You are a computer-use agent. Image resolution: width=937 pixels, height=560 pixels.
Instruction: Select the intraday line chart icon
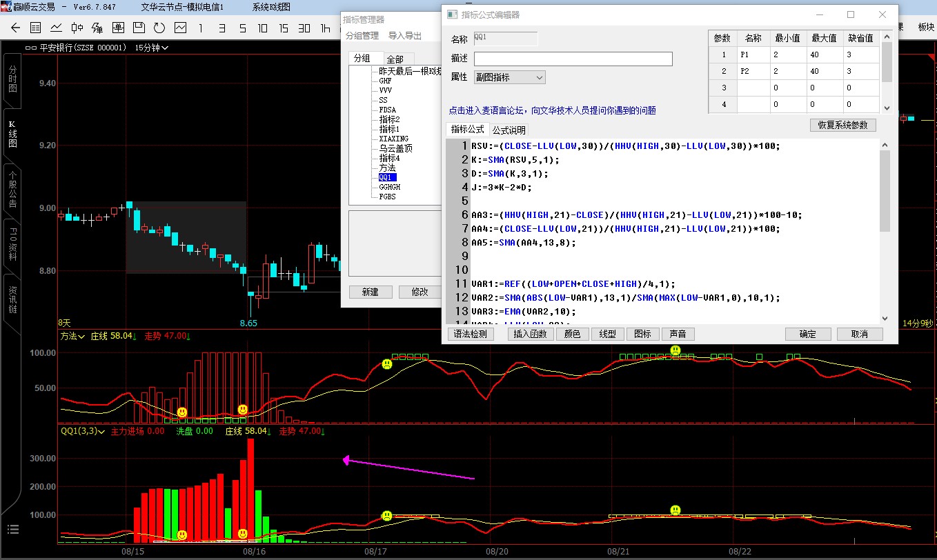[x=57, y=28]
